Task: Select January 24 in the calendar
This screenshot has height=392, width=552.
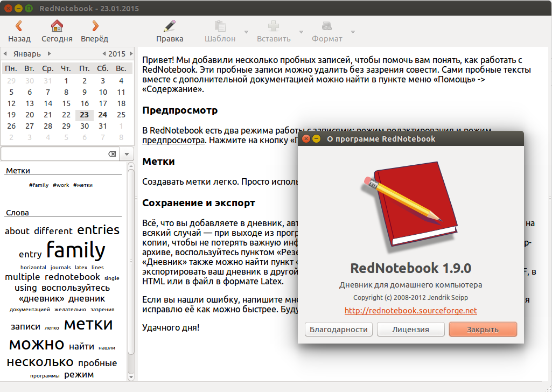Action: click(x=102, y=115)
